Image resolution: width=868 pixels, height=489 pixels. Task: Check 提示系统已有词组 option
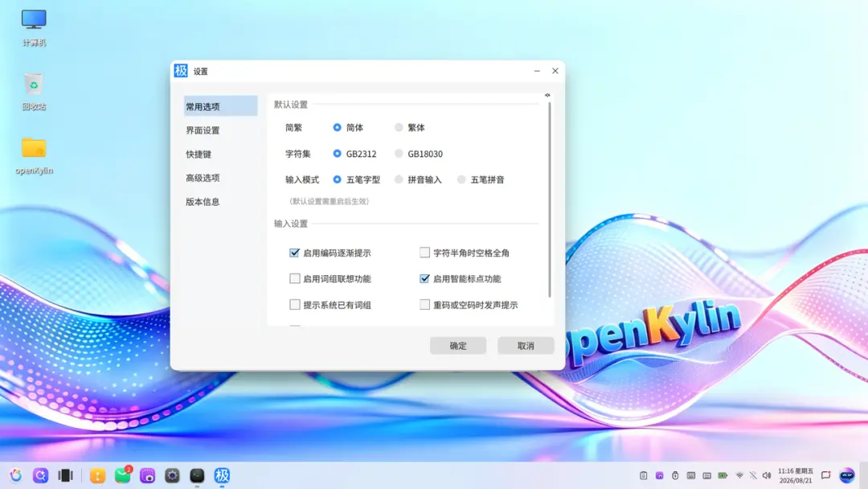click(x=294, y=305)
